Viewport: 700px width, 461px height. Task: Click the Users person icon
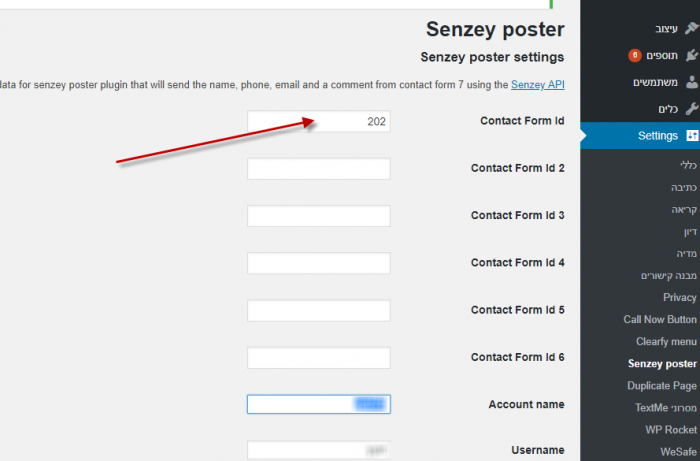(x=690, y=82)
